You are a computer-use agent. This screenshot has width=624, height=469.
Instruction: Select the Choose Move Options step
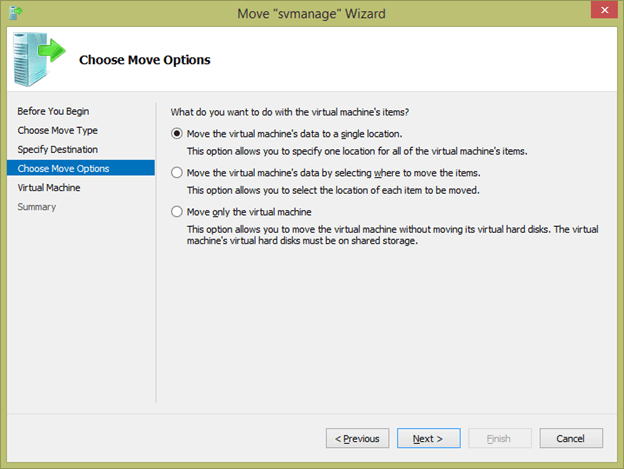point(64,168)
